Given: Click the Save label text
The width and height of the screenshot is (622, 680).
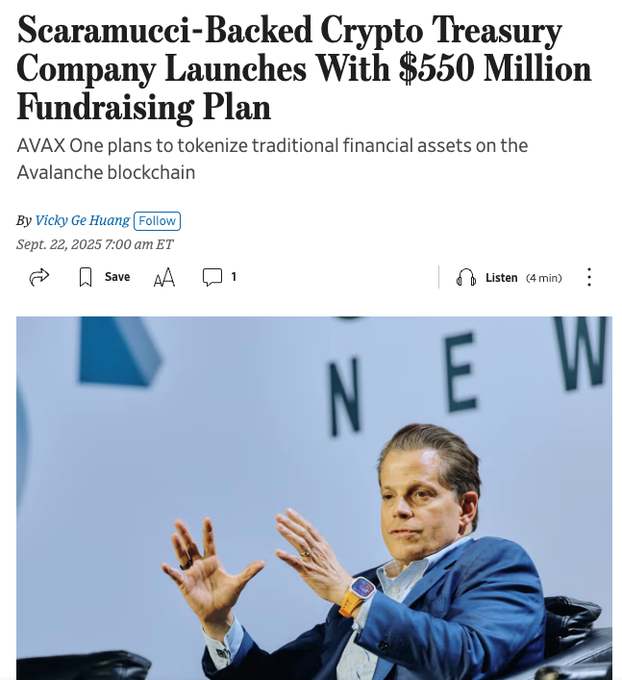Looking at the screenshot, I should pyautogui.click(x=117, y=277).
